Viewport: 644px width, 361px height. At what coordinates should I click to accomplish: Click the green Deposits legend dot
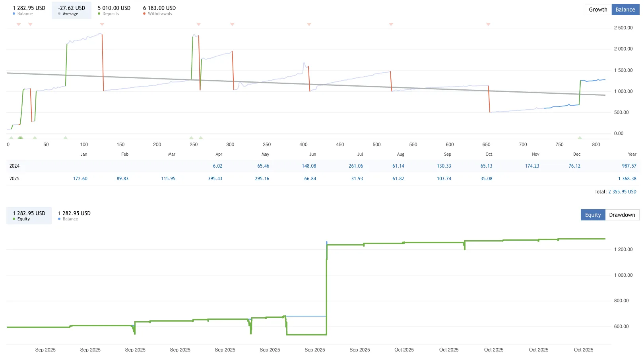tap(99, 13)
